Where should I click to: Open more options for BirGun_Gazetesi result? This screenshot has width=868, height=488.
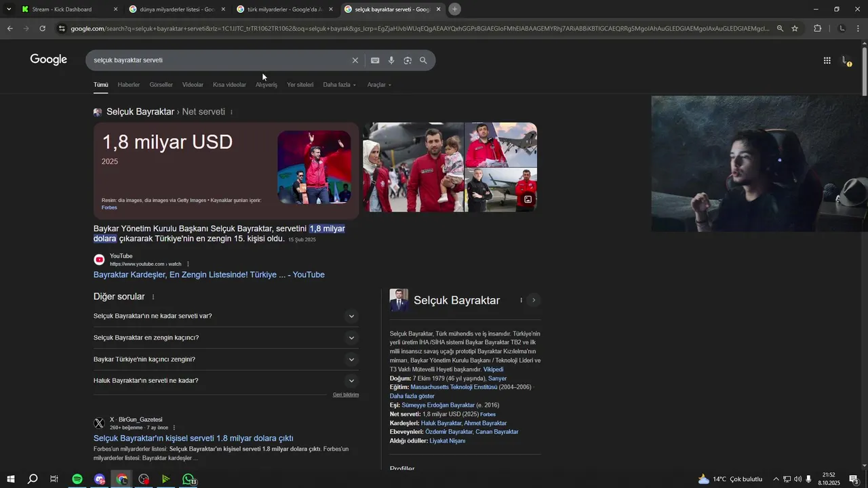click(x=174, y=428)
